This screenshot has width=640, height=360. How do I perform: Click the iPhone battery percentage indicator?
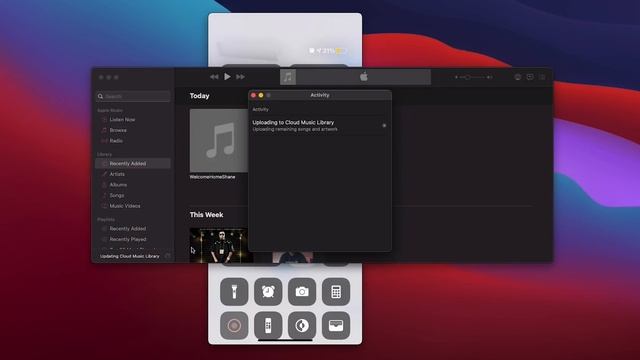tap(328, 51)
